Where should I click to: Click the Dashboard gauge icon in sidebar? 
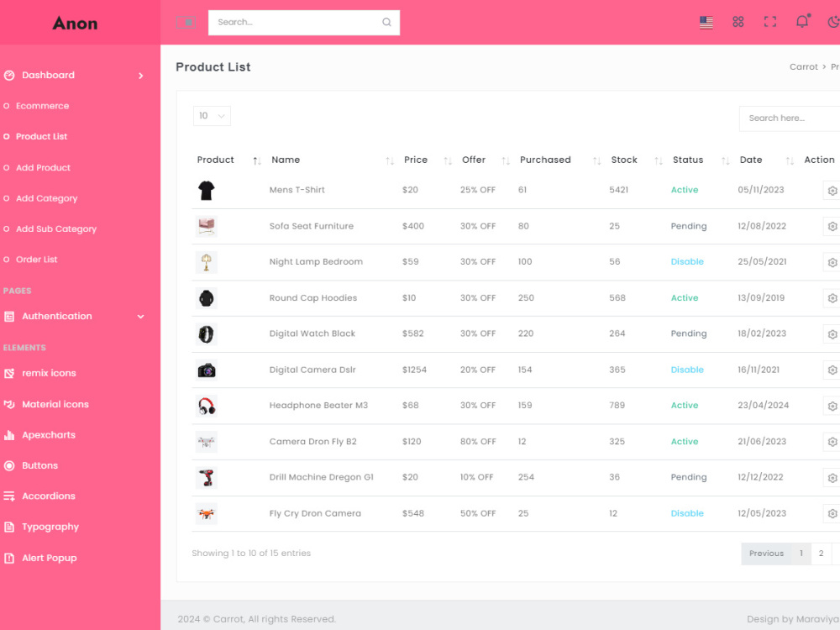(x=9, y=76)
